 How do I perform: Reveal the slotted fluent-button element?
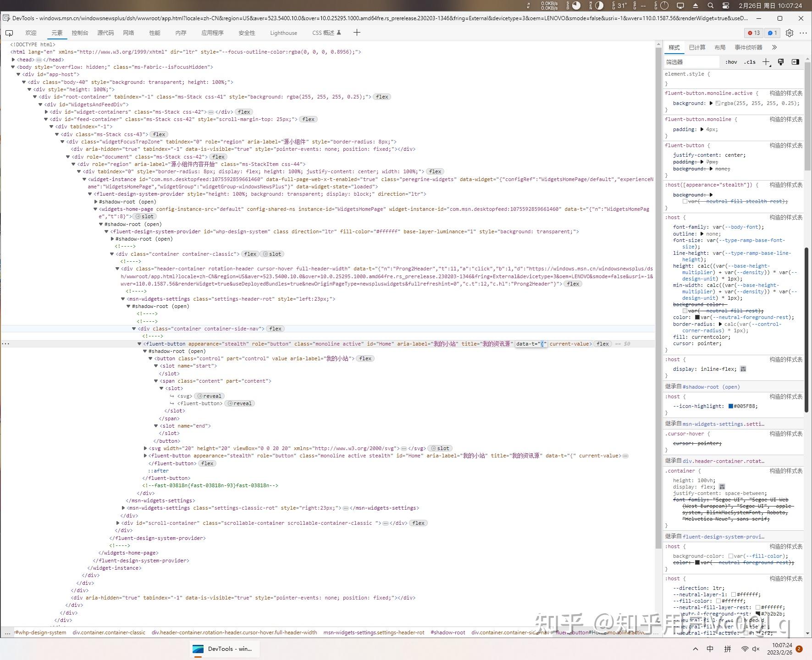pyautogui.click(x=239, y=403)
